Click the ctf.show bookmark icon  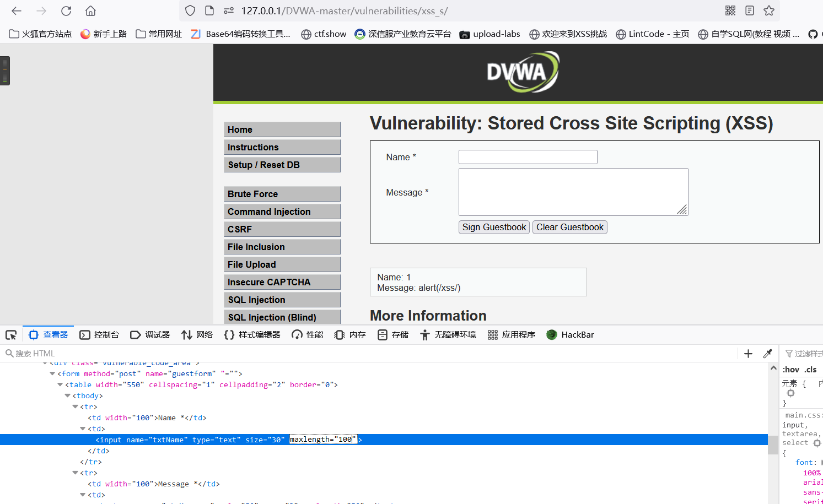pyautogui.click(x=306, y=34)
